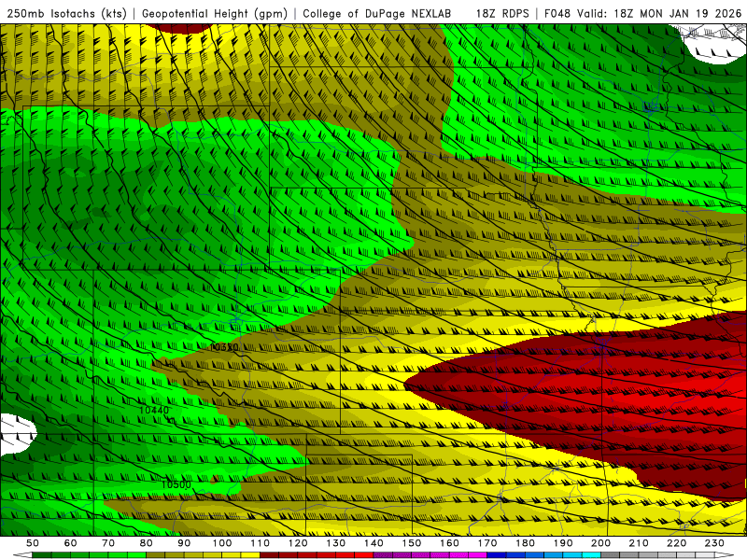Click the 150 label on the color scale
This screenshot has width=747, height=560.
pos(412,543)
